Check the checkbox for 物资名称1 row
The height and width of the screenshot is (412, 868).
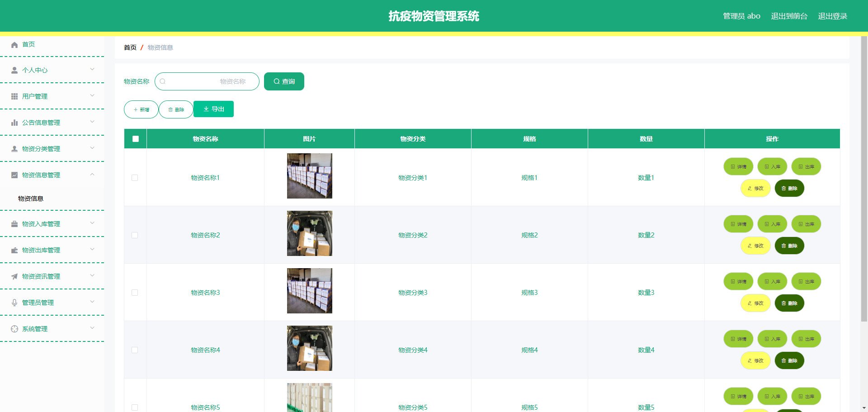point(135,178)
